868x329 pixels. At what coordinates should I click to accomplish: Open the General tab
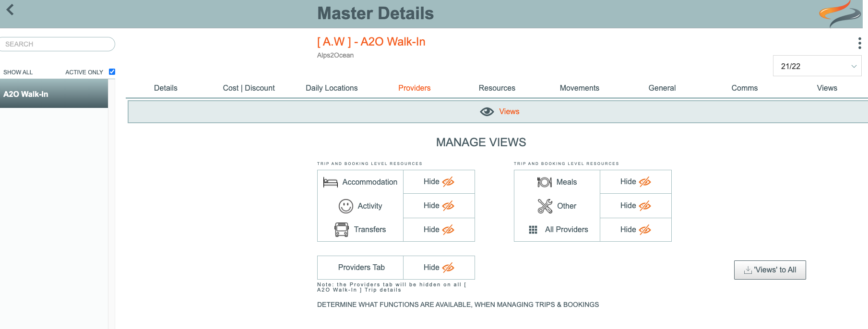(x=662, y=88)
